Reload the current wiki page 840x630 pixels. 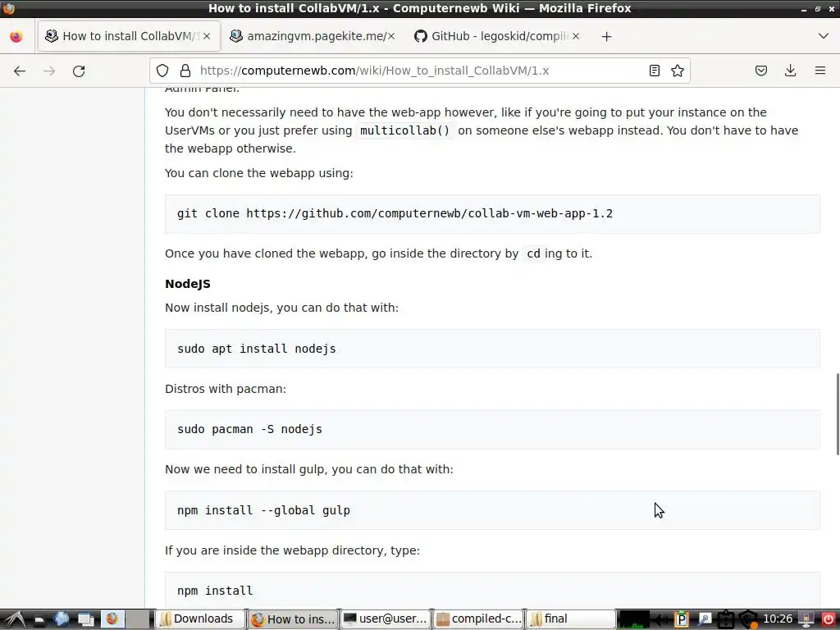point(79,71)
